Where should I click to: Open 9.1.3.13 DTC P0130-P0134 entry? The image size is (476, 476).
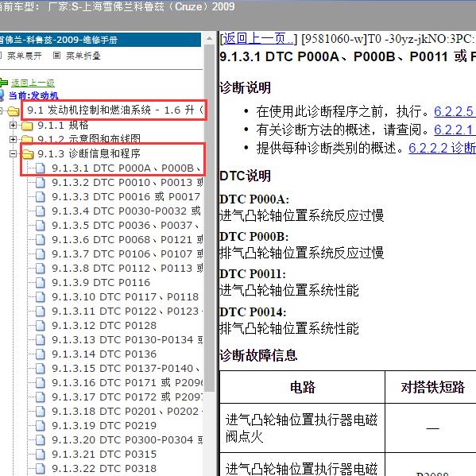[x=127, y=339]
